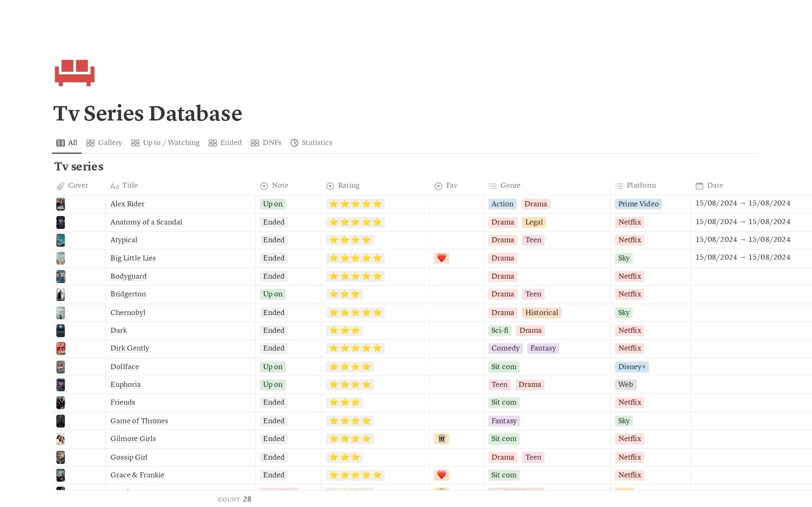Click the clock icon beside Statistics view
Screen dimensions: 812x507
tap(294, 143)
